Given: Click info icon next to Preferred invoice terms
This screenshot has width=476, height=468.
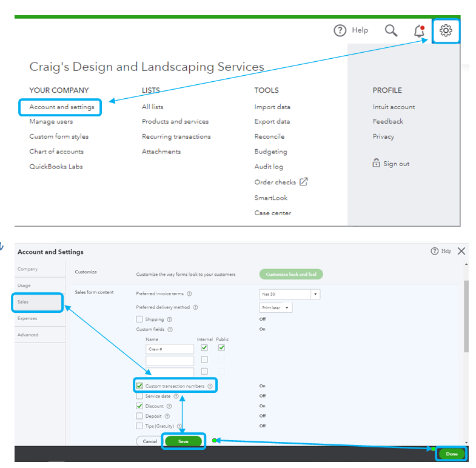Looking at the screenshot, I should point(189,294).
